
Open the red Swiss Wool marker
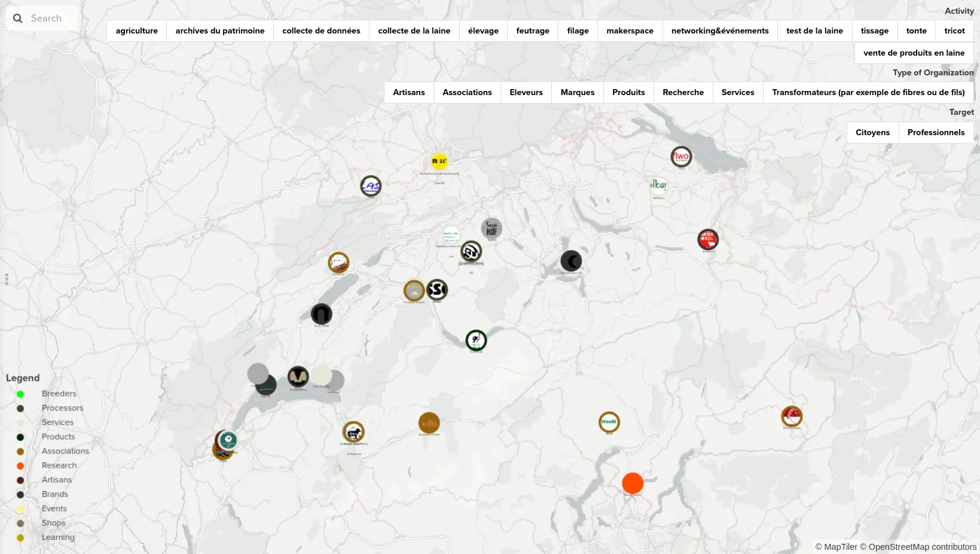click(708, 239)
